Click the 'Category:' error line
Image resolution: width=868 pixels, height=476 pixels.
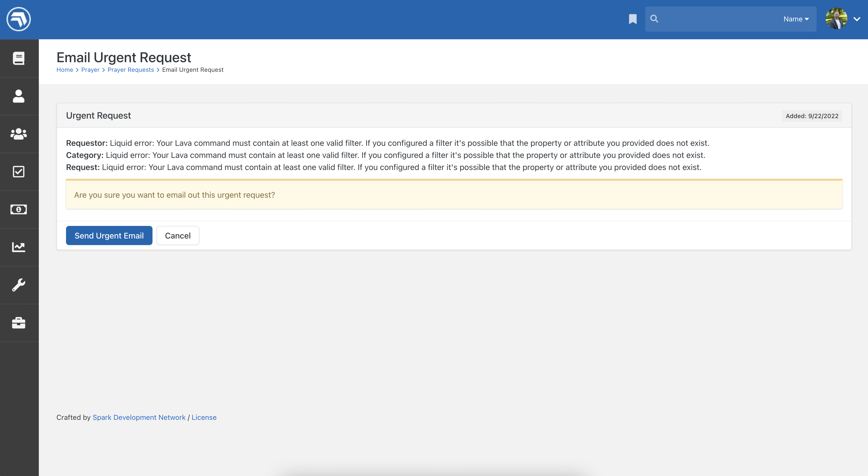(385, 155)
